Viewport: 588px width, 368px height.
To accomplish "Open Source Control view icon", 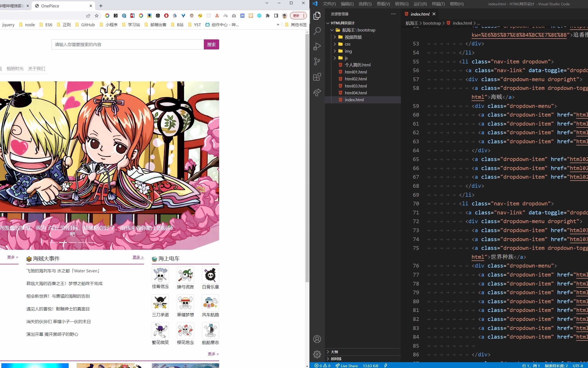I will pyautogui.click(x=317, y=62).
